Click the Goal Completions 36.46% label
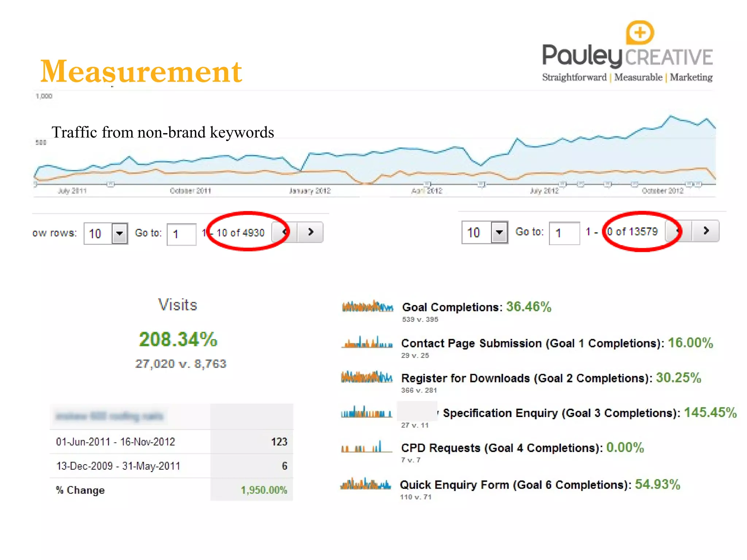The height and width of the screenshot is (560, 747). pos(476,307)
